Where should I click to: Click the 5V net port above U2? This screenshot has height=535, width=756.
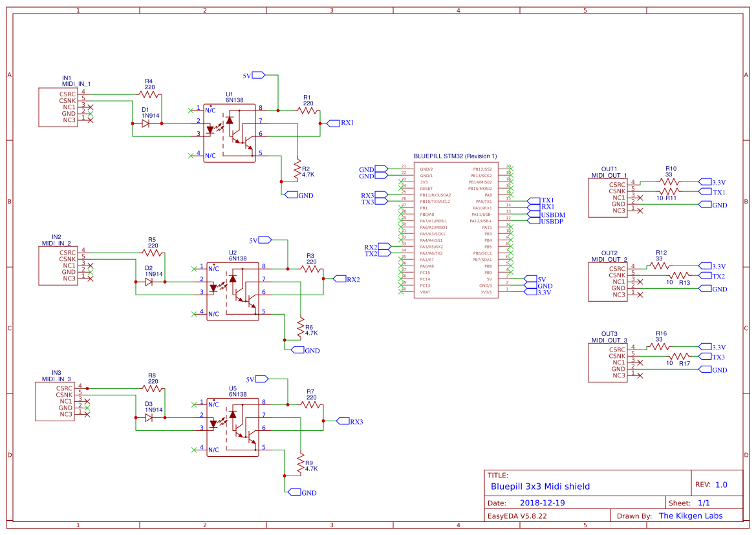click(x=265, y=240)
